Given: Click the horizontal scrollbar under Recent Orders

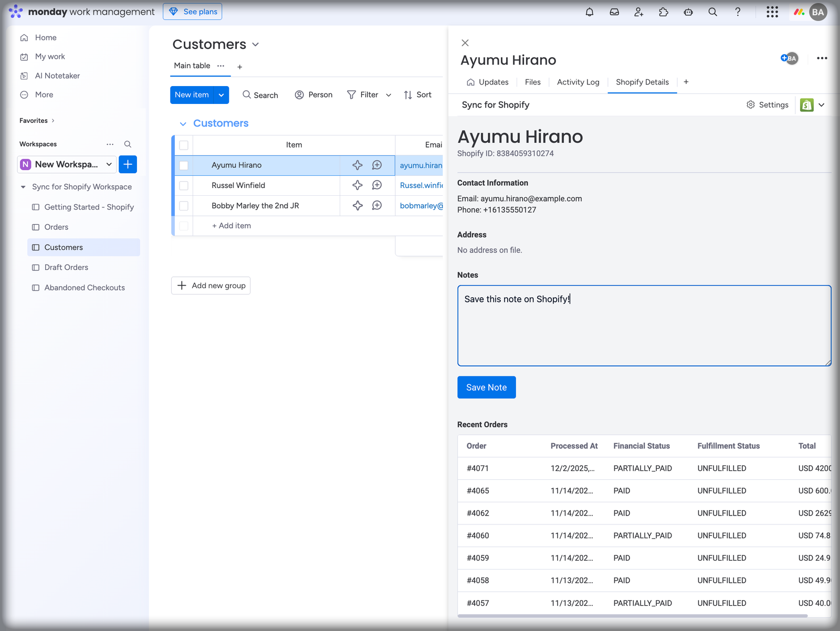Looking at the screenshot, I should pyautogui.click(x=632, y=616).
